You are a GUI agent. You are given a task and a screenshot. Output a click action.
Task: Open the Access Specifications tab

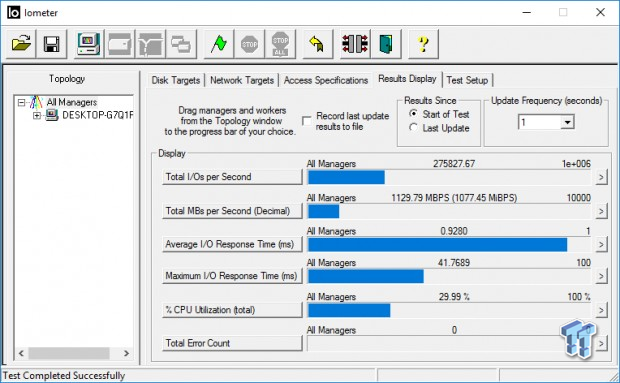[x=326, y=80]
